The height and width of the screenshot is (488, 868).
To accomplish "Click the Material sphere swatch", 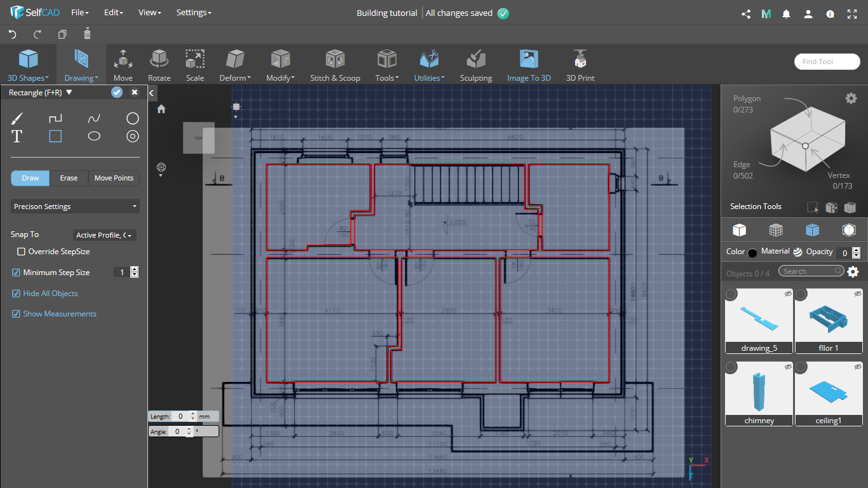I will coord(797,252).
